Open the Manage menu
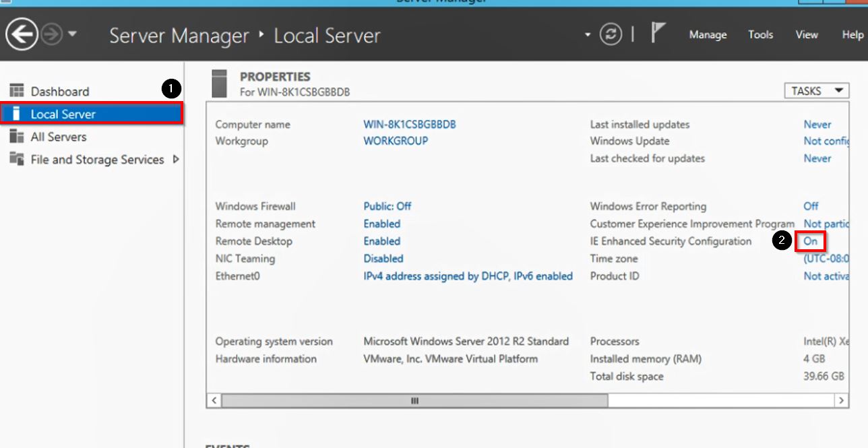The image size is (868, 448). click(x=708, y=35)
